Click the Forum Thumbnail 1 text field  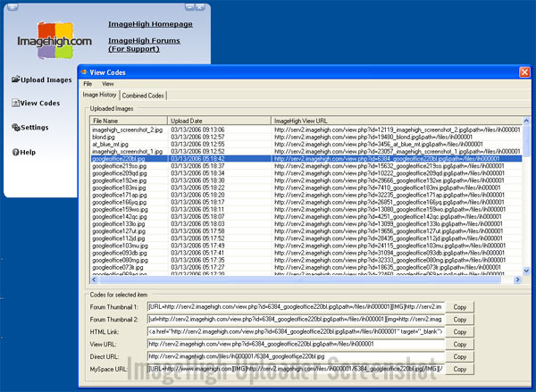point(296,306)
